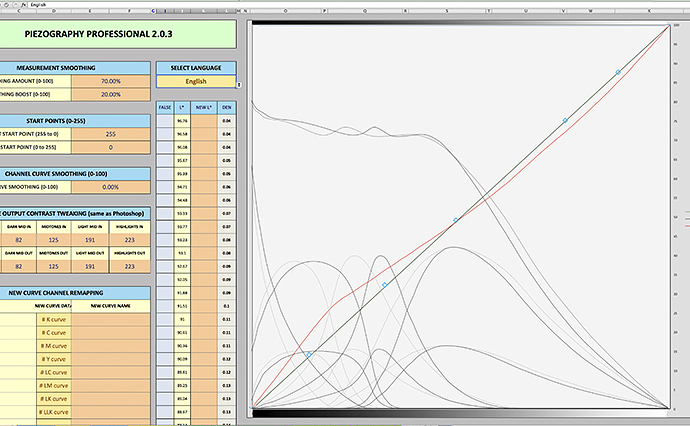Open the Select Language dropdown arrow

coord(239,85)
